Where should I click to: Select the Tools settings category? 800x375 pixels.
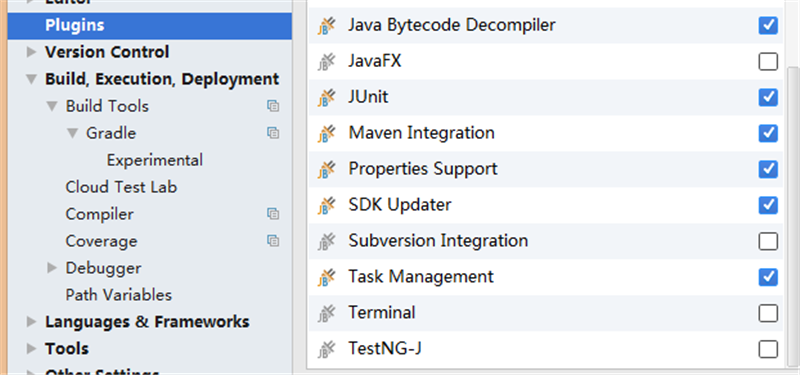pyautogui.click(x=66, y=348)
